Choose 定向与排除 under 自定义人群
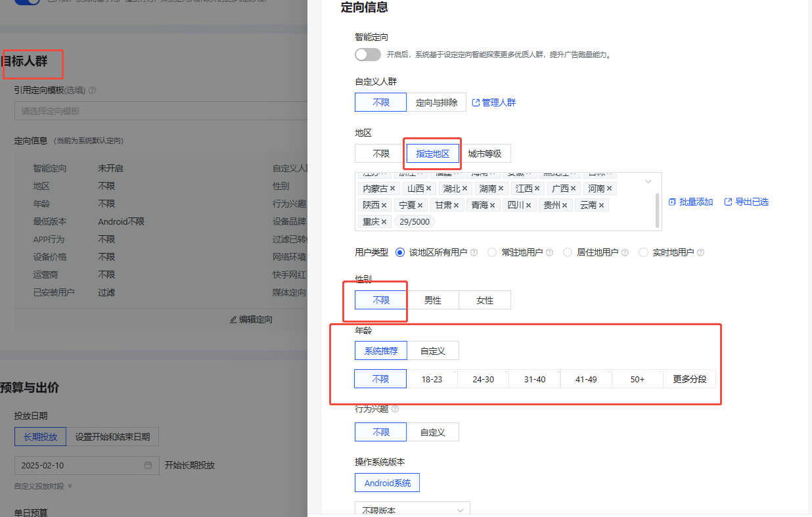The height and width of the screenshot is (517, 812). (x=437, y=102)
